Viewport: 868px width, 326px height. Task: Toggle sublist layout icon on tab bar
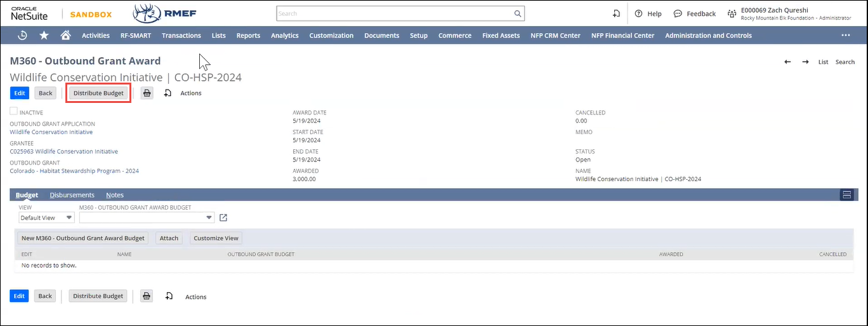pos(846,195)
